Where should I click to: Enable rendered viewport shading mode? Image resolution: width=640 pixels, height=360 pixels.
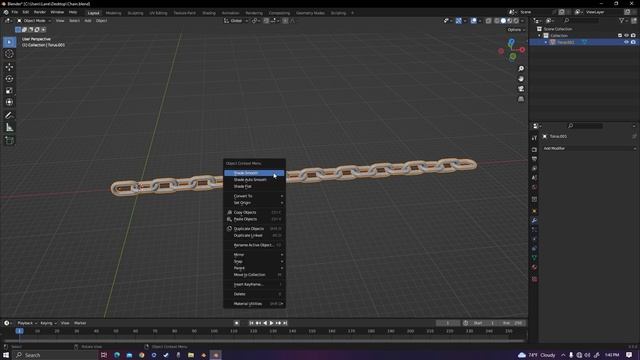coord(516,21)
